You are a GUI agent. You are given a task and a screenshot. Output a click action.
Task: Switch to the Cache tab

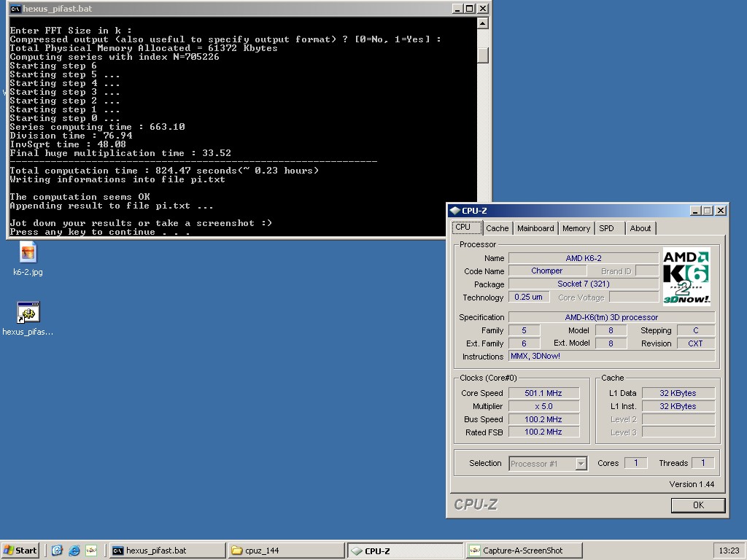point(498,228)
